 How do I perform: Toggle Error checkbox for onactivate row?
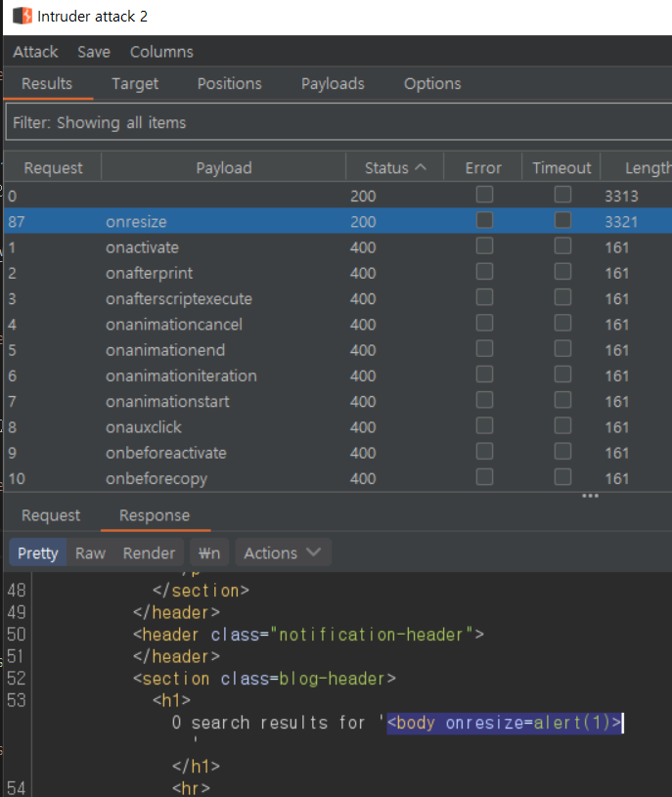tap(483, 246)
